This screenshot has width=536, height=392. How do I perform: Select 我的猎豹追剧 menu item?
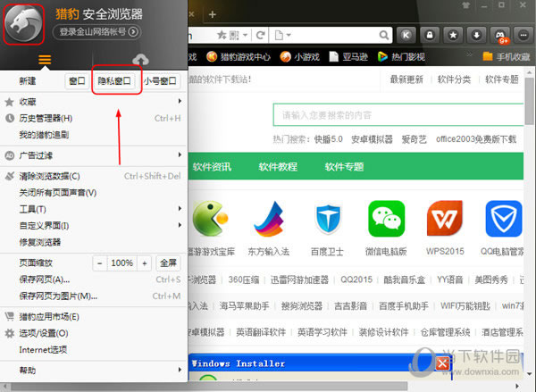pos(93,135)
